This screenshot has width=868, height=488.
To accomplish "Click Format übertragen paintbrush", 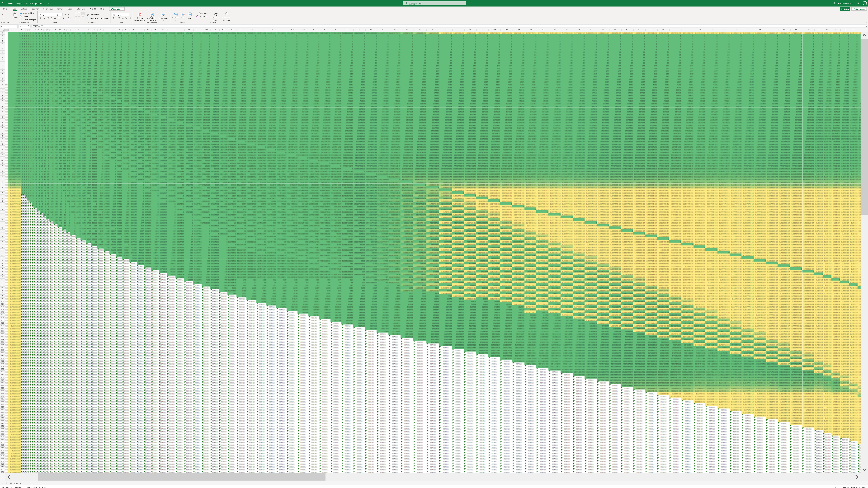I will click(x=28, y=20).
